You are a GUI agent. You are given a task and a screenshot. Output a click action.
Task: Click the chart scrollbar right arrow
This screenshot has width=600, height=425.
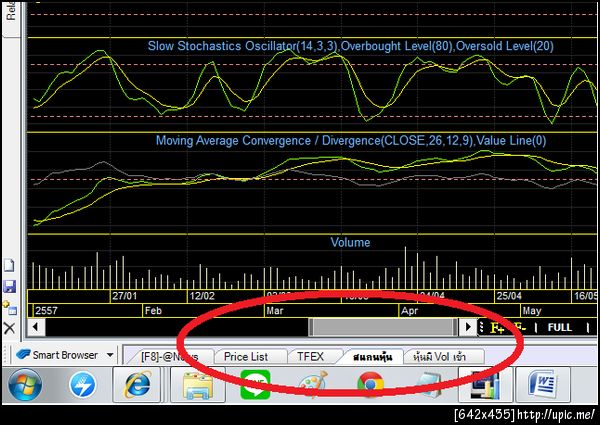pyautogui.click(x=467, y=327)
